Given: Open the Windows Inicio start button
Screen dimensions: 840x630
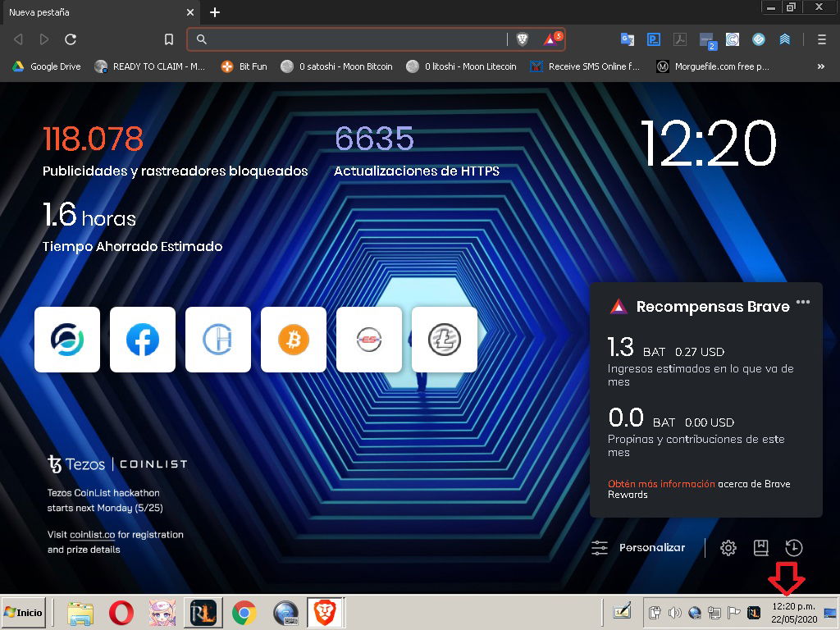Looking at the screenshot, I should click(24, 612).
